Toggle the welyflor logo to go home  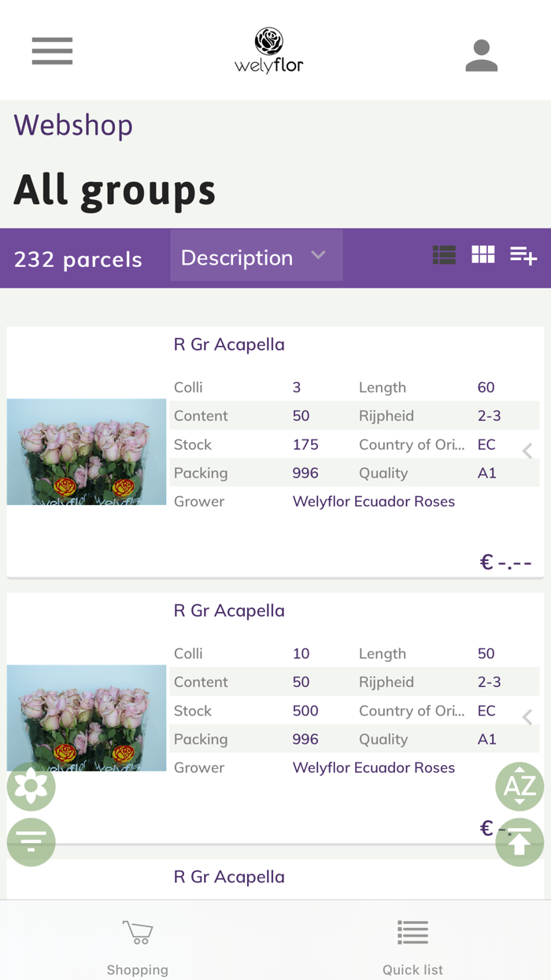click(269, 49)
